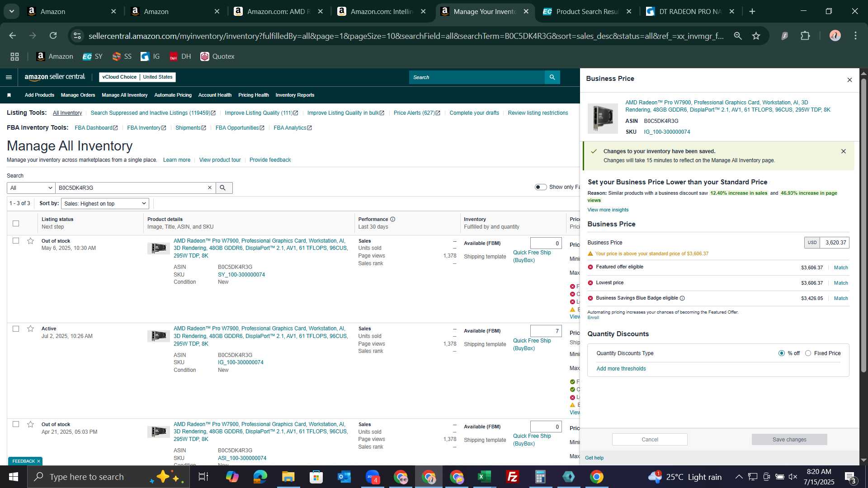Click the Seller Central search magnifier button

tap(552, 77)
